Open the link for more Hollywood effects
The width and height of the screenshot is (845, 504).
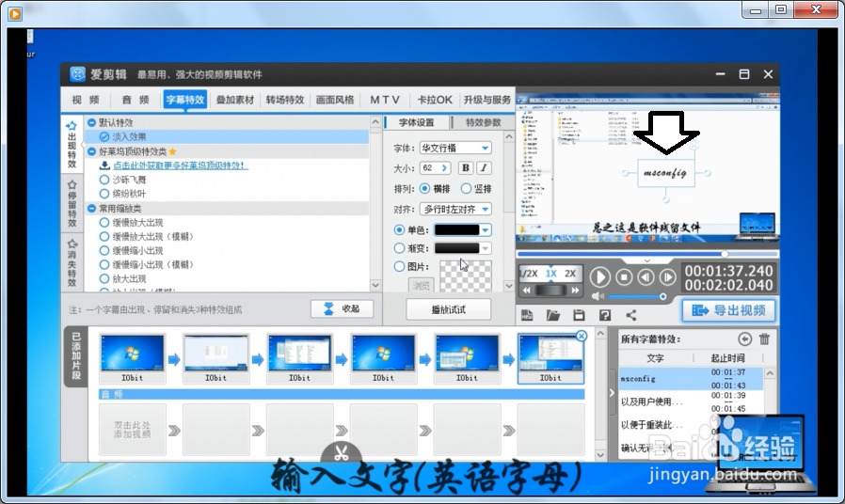click(x=181, y=165)
